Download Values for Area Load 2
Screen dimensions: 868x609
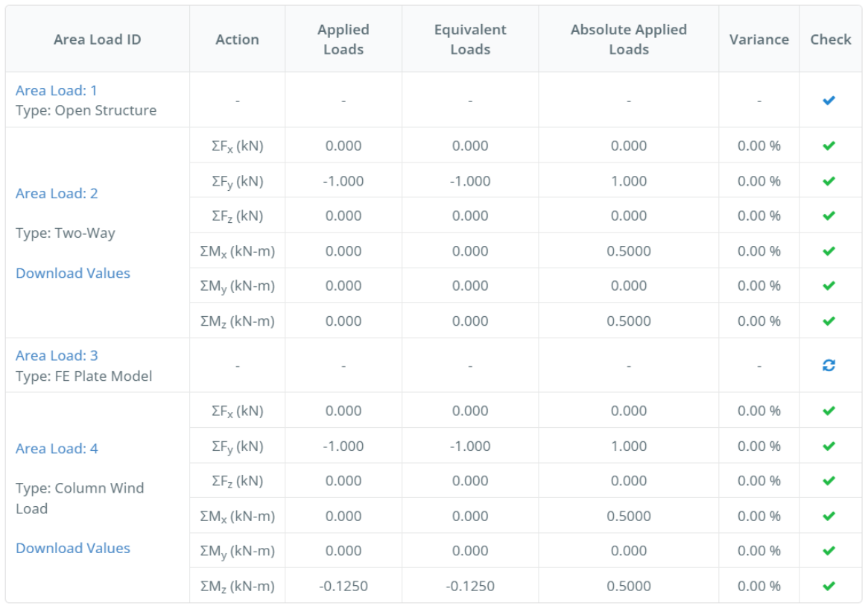click(x=73, y=273)
